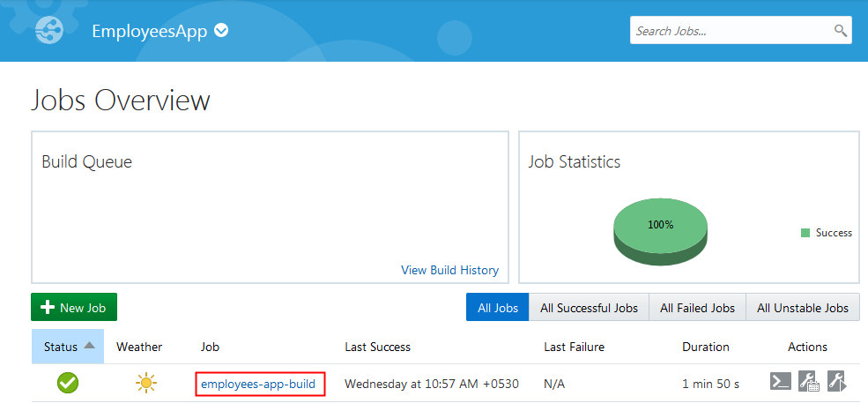Show All Successful Jobs
The width and height of the screenshot is (868, 411).
point(589,308)
